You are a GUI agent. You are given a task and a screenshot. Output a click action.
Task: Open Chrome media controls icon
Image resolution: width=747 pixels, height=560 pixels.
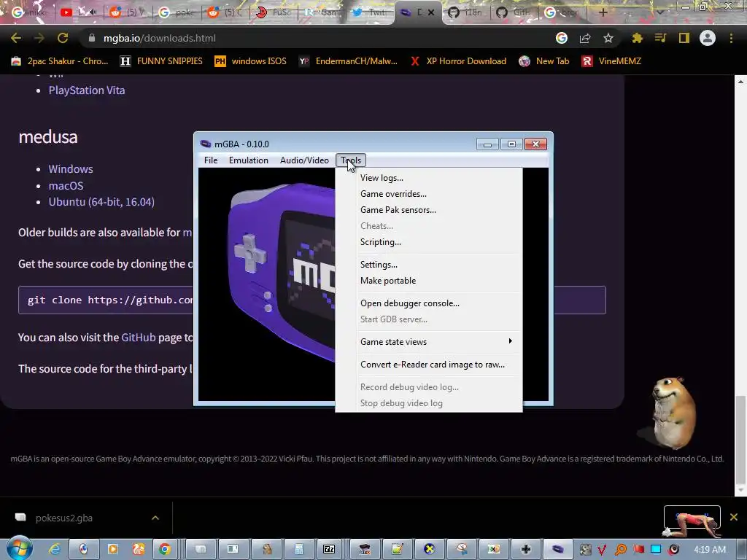coord(660,38)
